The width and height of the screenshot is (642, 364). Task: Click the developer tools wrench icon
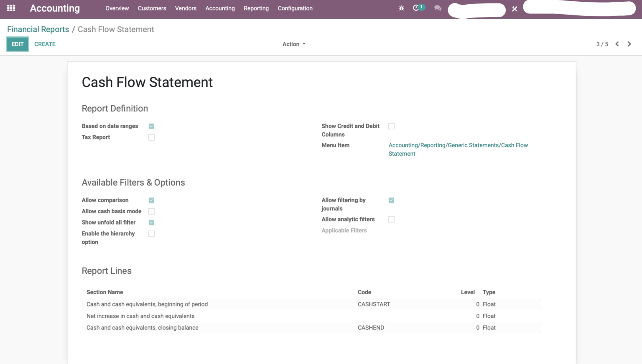click(514, 8)
